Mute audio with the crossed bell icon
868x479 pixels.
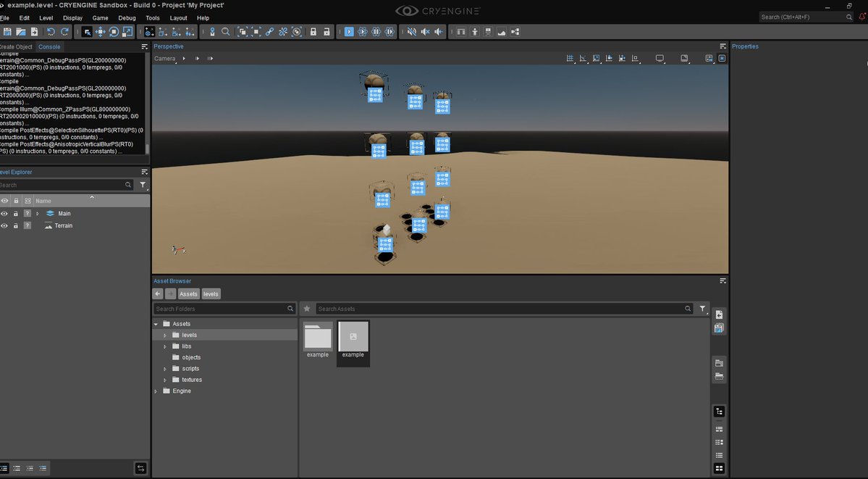click(412, 32)
